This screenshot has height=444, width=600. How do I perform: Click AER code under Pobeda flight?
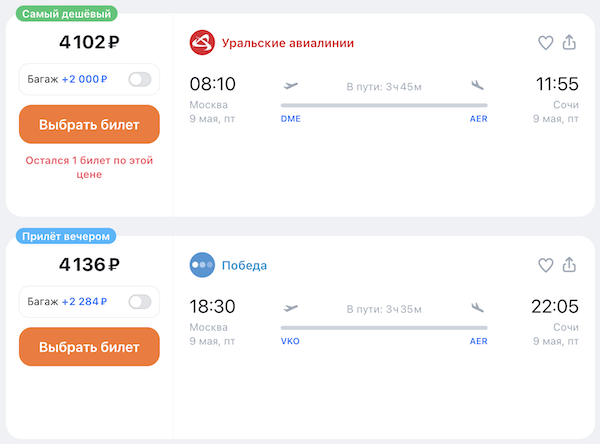click(479, 341)
